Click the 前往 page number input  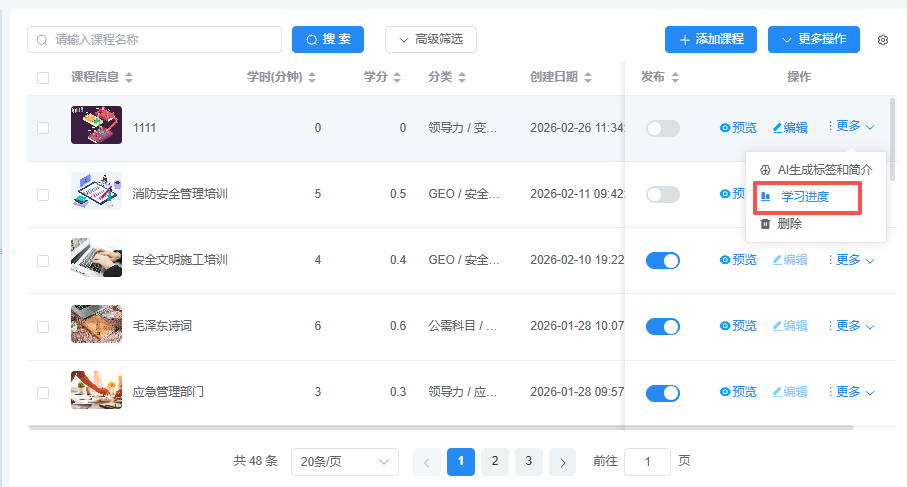647,462
